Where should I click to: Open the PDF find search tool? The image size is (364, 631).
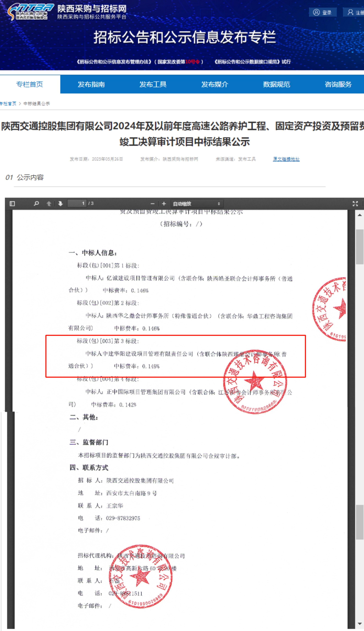[36, 203]
